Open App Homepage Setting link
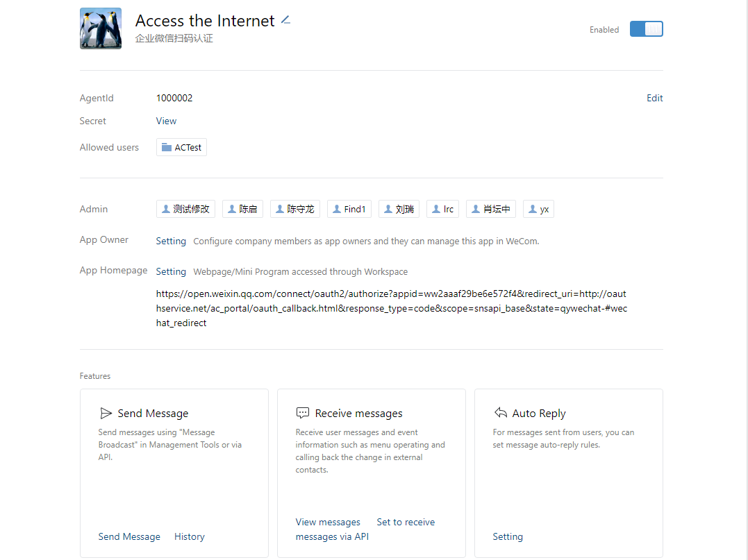 click(x=171, y=271)
